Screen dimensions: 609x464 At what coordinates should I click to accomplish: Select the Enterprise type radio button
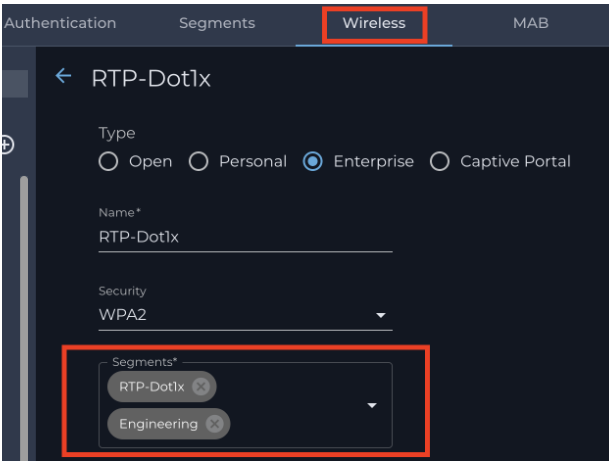tap(313, 161)
